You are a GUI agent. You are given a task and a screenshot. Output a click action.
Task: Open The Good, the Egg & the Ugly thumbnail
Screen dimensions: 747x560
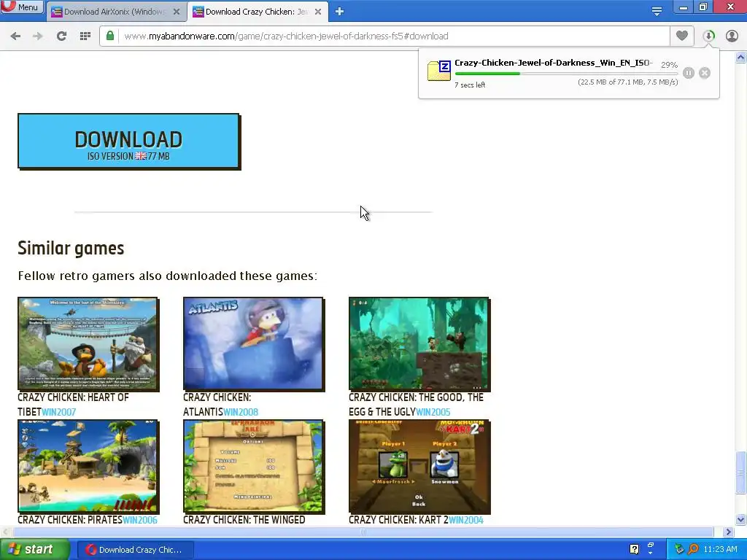coord(419,344)
